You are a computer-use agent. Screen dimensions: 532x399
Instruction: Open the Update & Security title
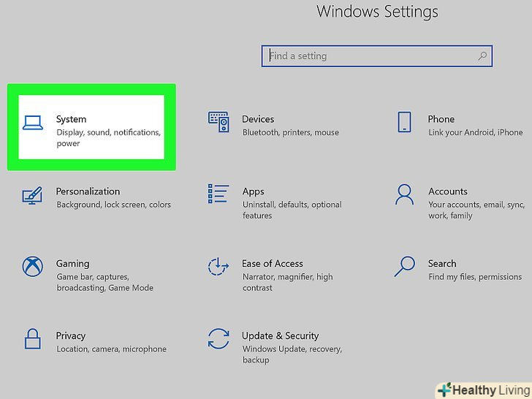coord(281,336)
